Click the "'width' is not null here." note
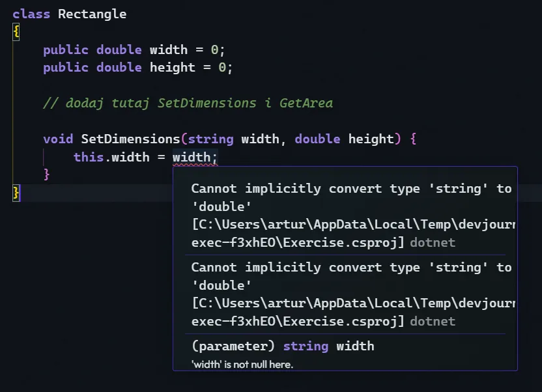Screen dimensions: 542x392 coord(242,365)
